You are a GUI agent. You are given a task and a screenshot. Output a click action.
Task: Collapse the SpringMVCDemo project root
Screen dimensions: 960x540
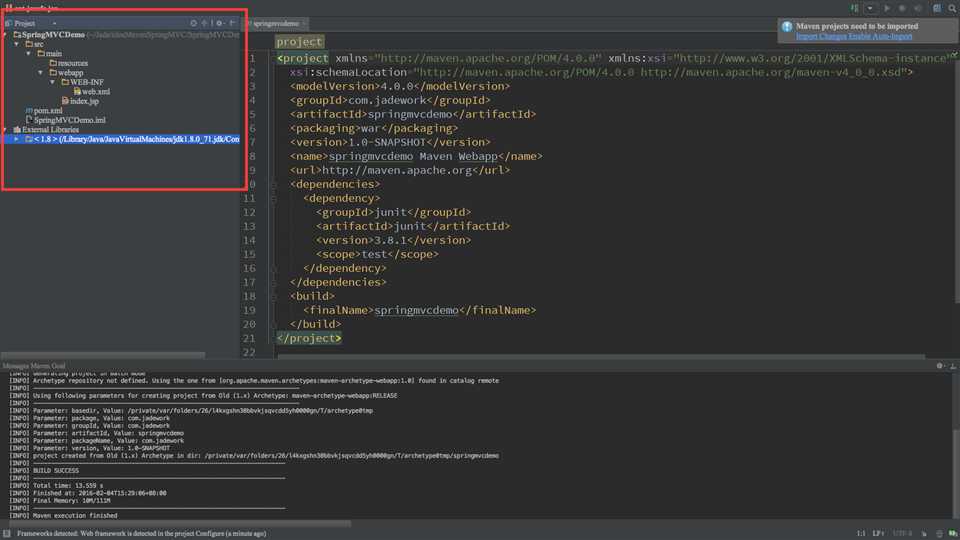click(5, 35)
